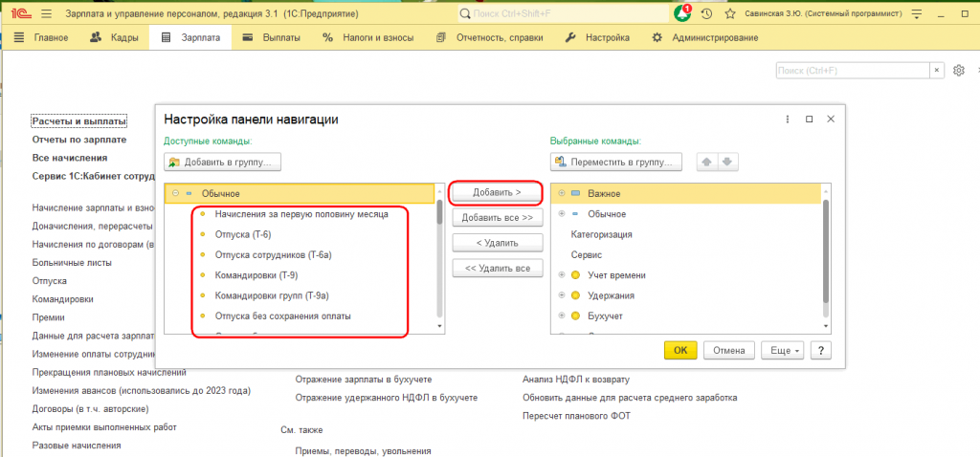Viewport: 980px width, 457px height.
Task: Click the < Удалить button
Action: click(497, 243)
